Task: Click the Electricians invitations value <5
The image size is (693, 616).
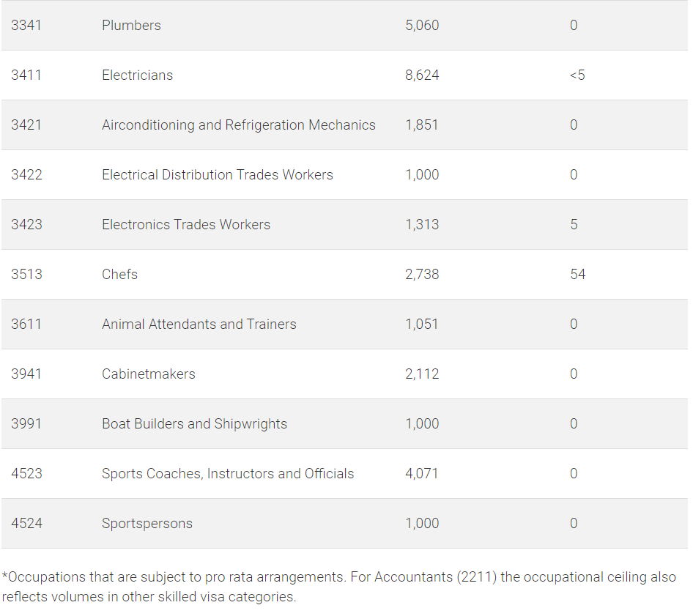Action: coord(577,75)
